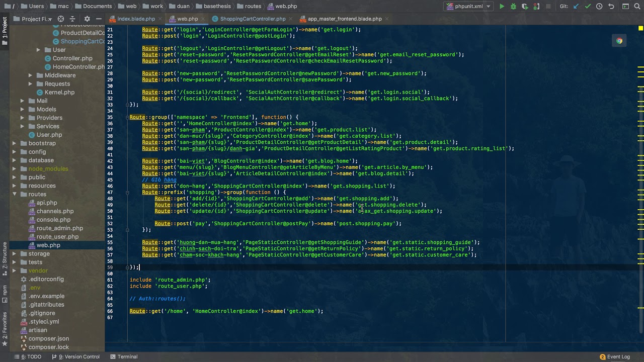
Task: Toggle the 1: Project tool window strip
Action: pyautogui.click(x=5, y=31)
